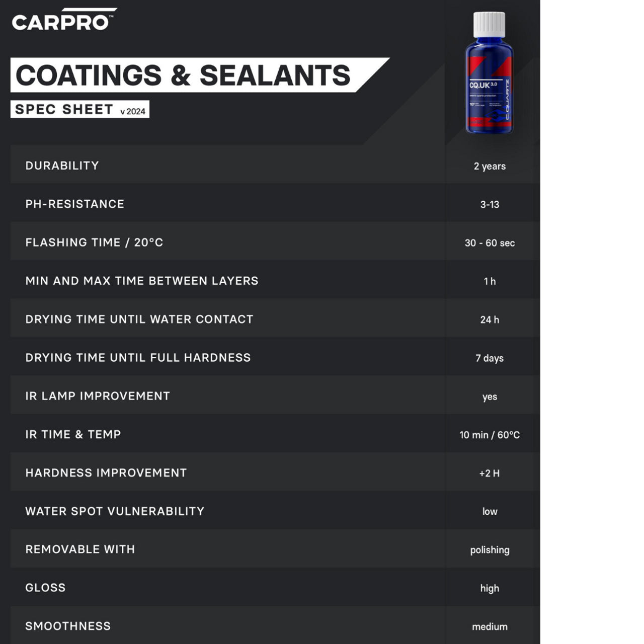Click the CQ.UK 3.0 bottle image
Image resolution: width=644 pixels, height=644 pixels.
coord(489,73)
